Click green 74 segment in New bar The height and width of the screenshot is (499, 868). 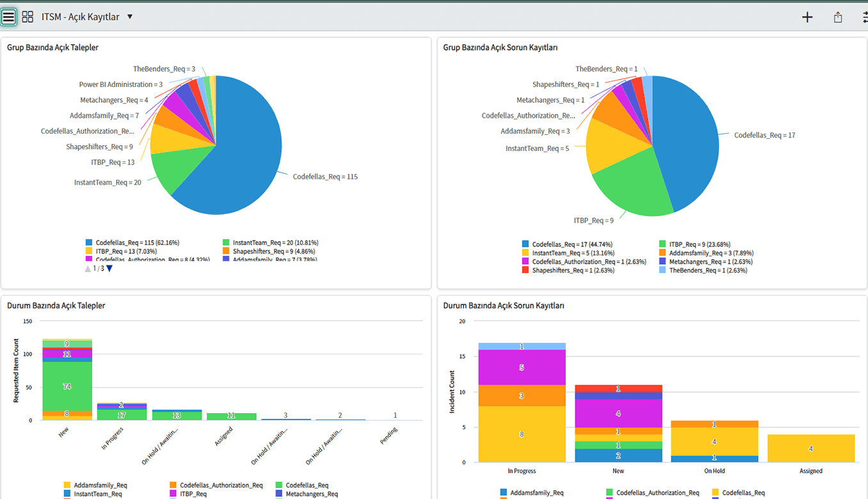click(67, 386)
